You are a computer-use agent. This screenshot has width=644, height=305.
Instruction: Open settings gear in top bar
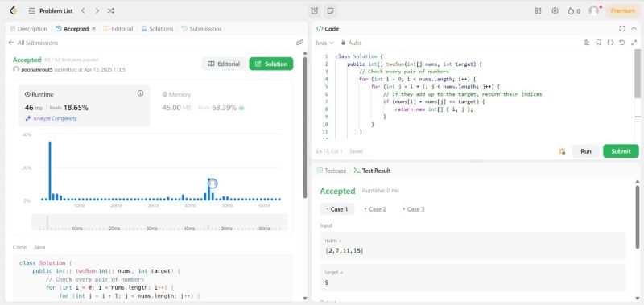[555, 11]
